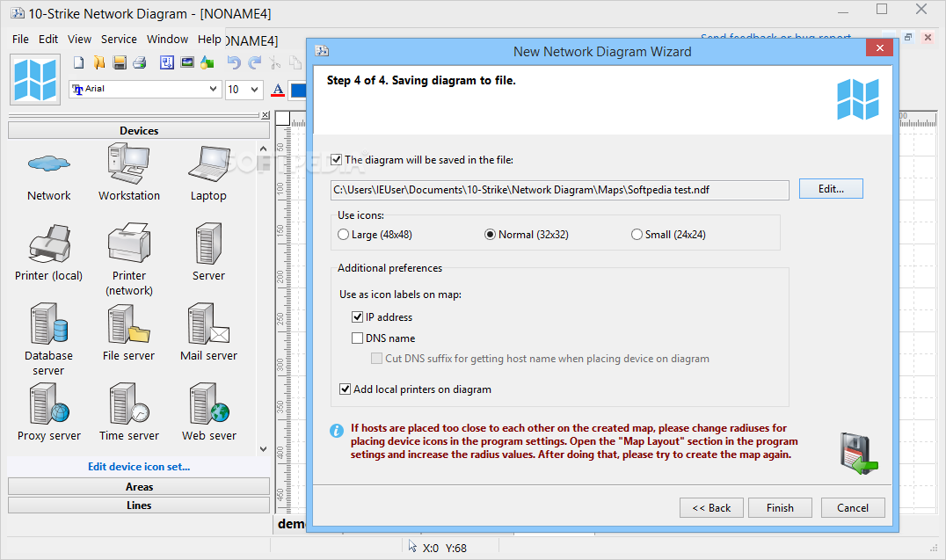The image size is (946, 560).
Task: Click the Redo arrow icon
Action: (x=255, y=62)
